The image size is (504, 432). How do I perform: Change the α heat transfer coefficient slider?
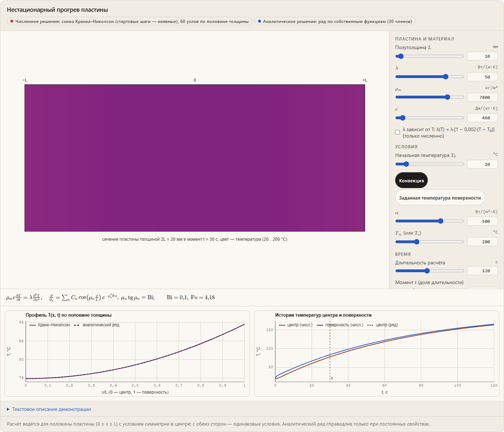pyautogui.click(x=430, y=221)
